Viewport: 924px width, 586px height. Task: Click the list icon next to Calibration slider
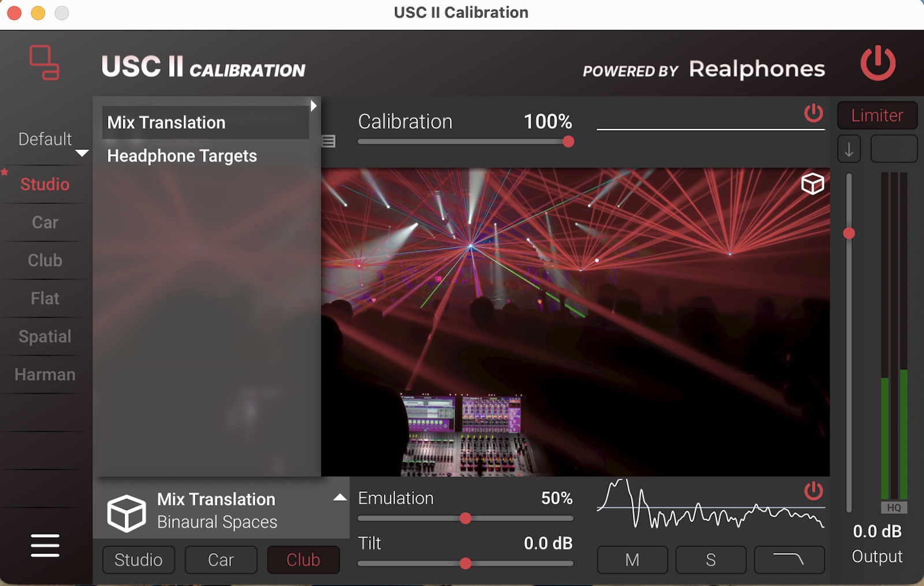tap(328, 141)
